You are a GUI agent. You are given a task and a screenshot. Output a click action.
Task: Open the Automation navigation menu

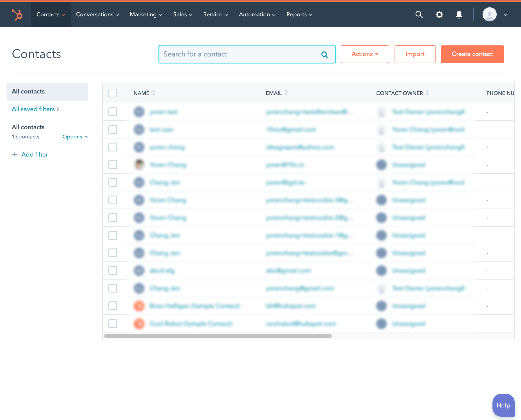coord(257,14)
